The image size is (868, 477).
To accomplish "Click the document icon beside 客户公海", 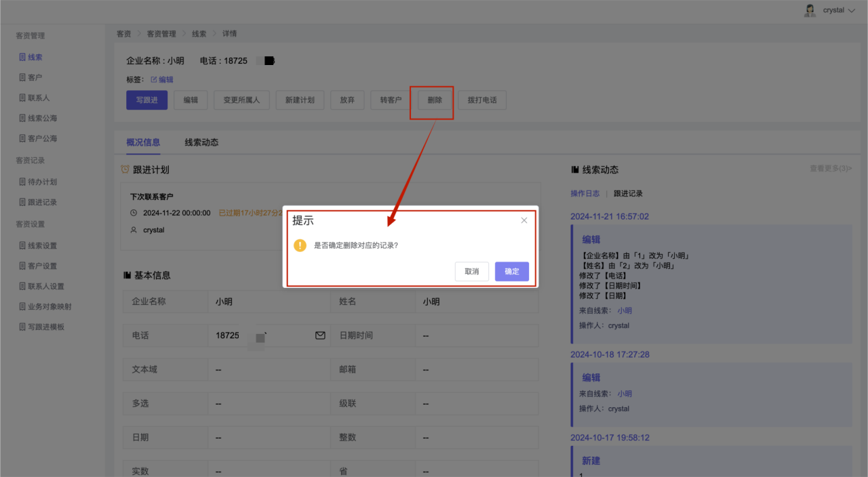I will pyautogui.click(x=22, y=139).
